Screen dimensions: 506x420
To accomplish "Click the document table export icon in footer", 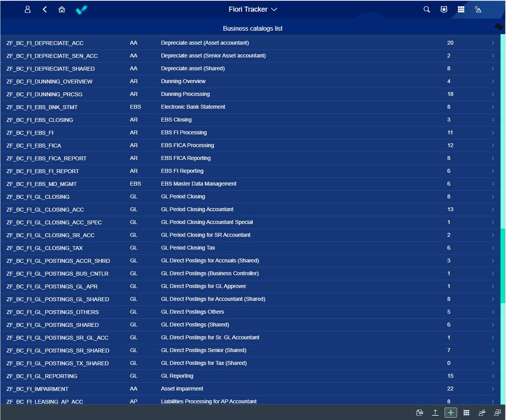I will point(420,412).
